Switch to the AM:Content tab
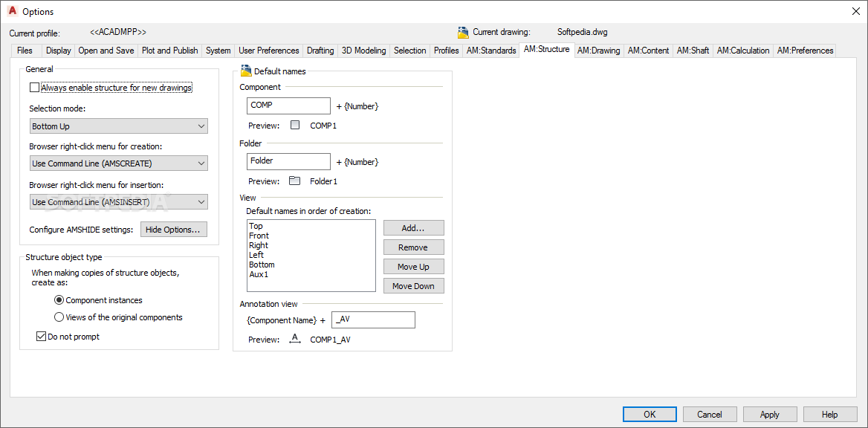Image resolution: width=868 pixels, height=428 pixels. pos(648,51)
